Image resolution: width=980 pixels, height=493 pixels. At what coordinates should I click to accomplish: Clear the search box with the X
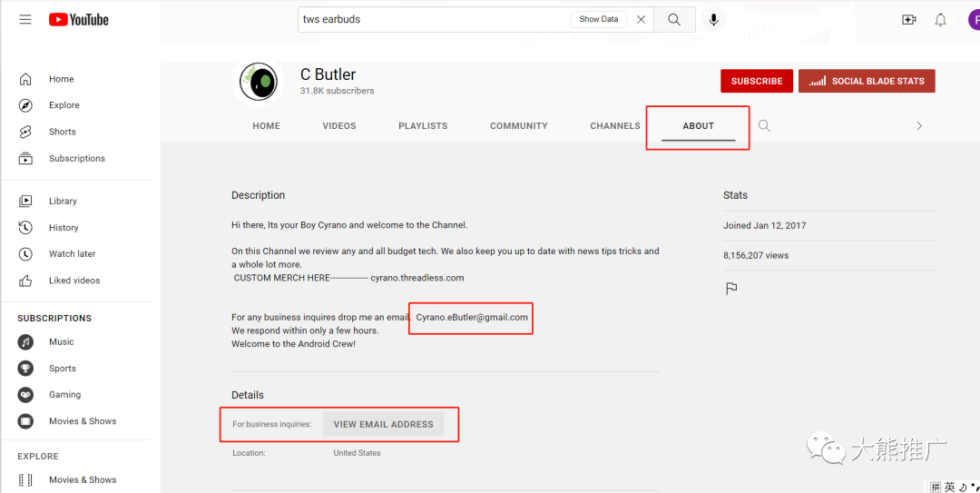[x=642, y=19]
